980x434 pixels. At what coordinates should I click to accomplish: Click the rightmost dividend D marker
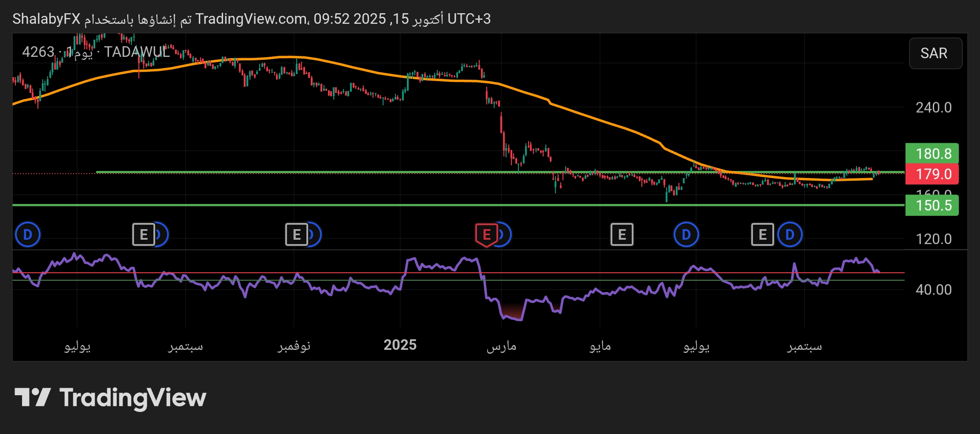(x=790, y=234)
